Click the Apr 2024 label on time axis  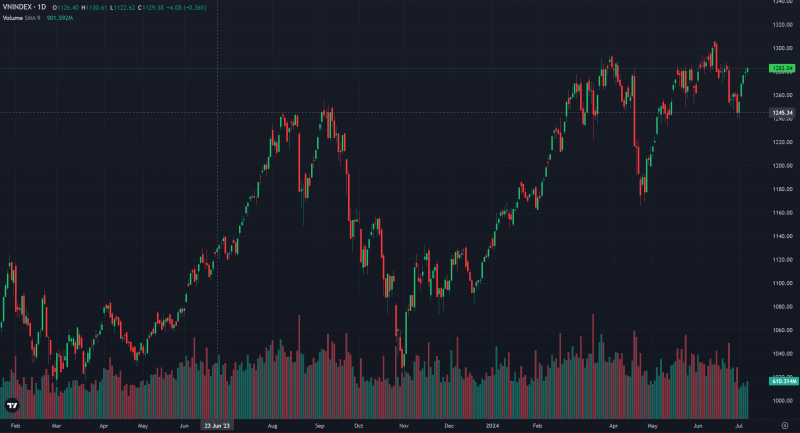[613, 425]
